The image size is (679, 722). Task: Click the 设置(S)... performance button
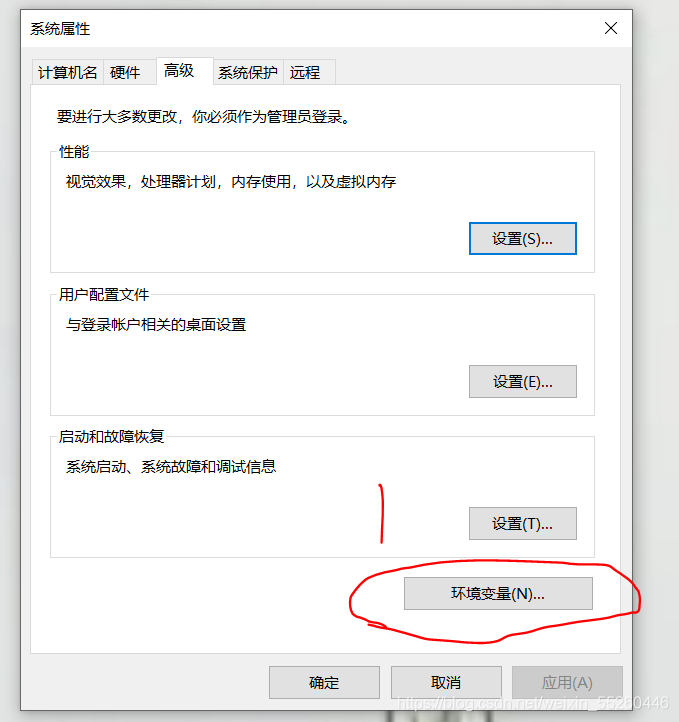pyautogui.click(x=522, y=239)
